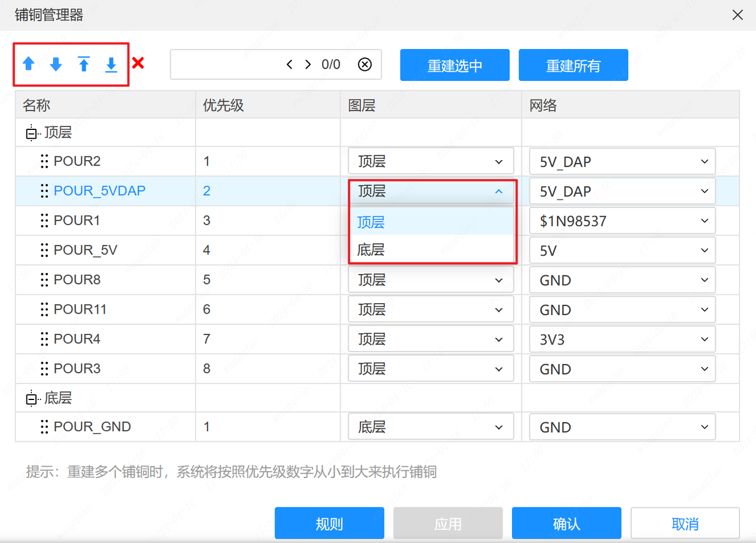Cancel with 取消 button
This screenshot has width=756, height=543.
coord(685,523)
